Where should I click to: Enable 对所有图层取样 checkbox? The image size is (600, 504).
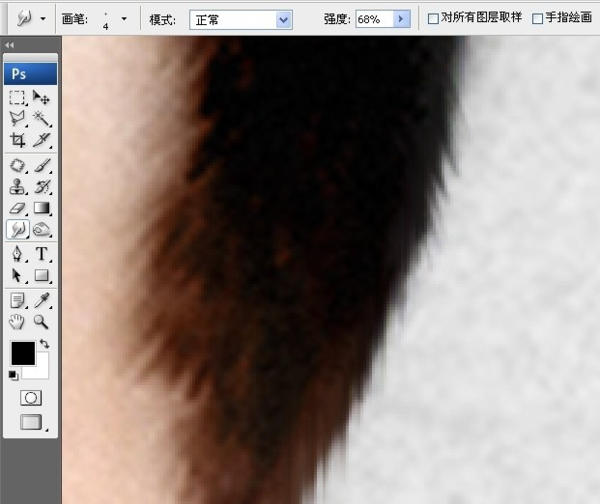click(433, 18)
